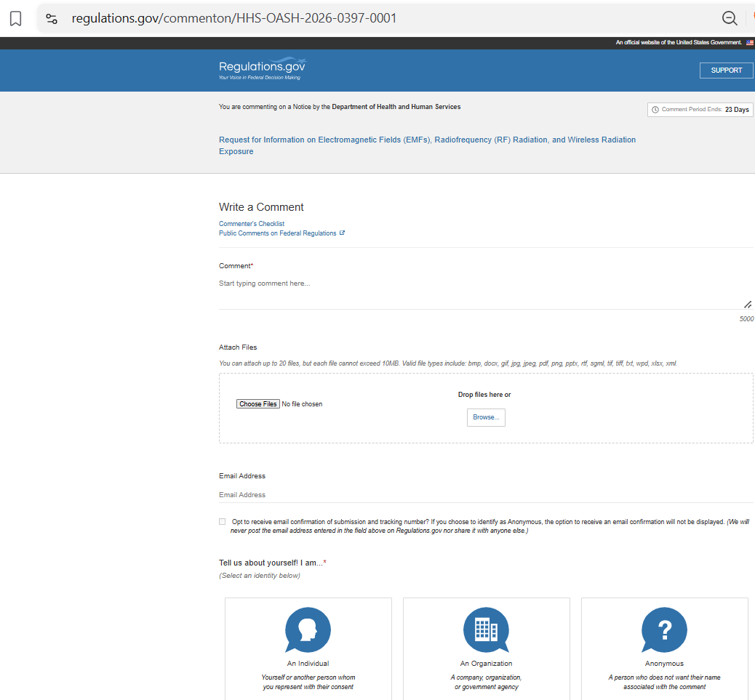Click the Anonymous label text

tap(665, 664)
